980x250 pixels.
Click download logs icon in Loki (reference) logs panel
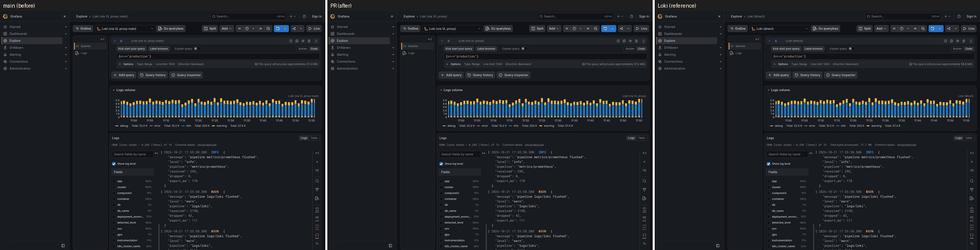click(972, 198)
